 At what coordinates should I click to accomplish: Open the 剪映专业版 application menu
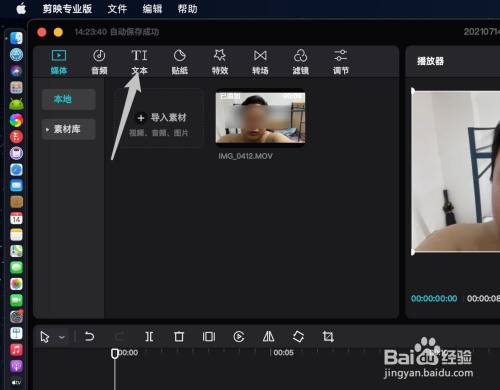[x=67, y=9]
